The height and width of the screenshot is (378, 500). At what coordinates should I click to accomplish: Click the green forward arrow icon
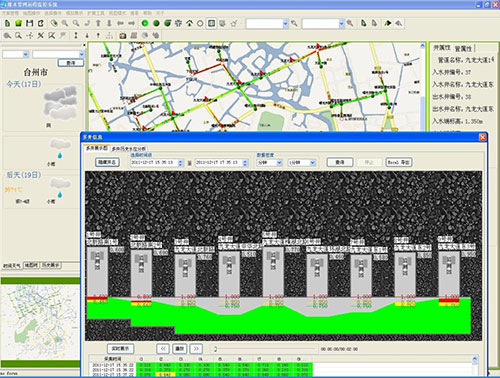387,23
